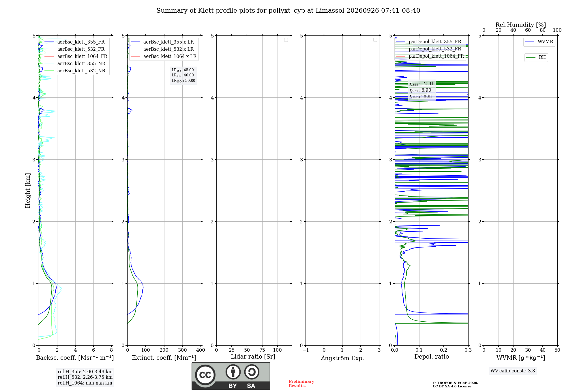
Task: Click the 'ref.H_1064: nan-nan km' text
Action: (x=85, y=383)
